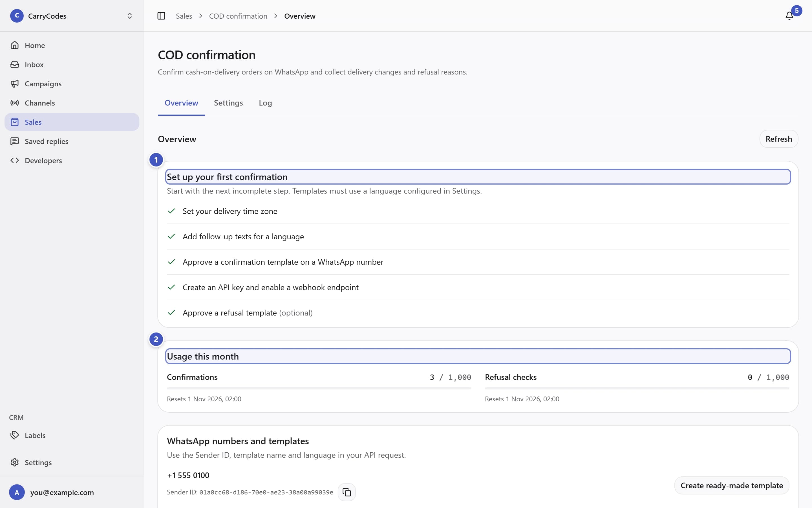Click the Sender ID value text
This screenshot has height=508, width=812.
pyautogui.click(x=266, y=492)
